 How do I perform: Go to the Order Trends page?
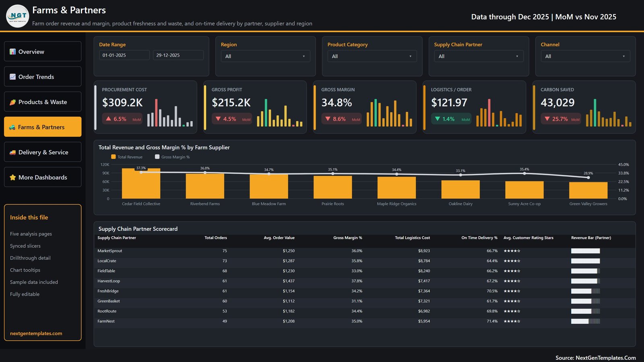click(43, 76)
